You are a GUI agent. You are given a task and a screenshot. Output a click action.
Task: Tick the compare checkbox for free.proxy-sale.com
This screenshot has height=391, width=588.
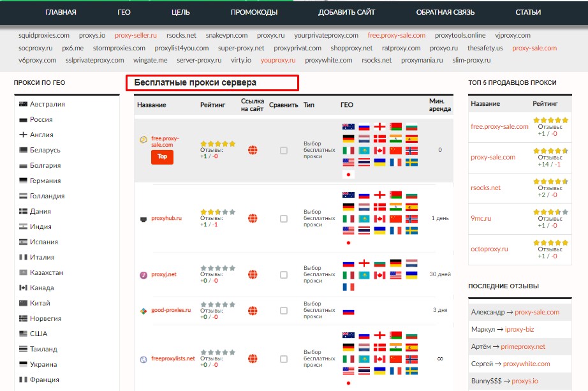[284, 151]
